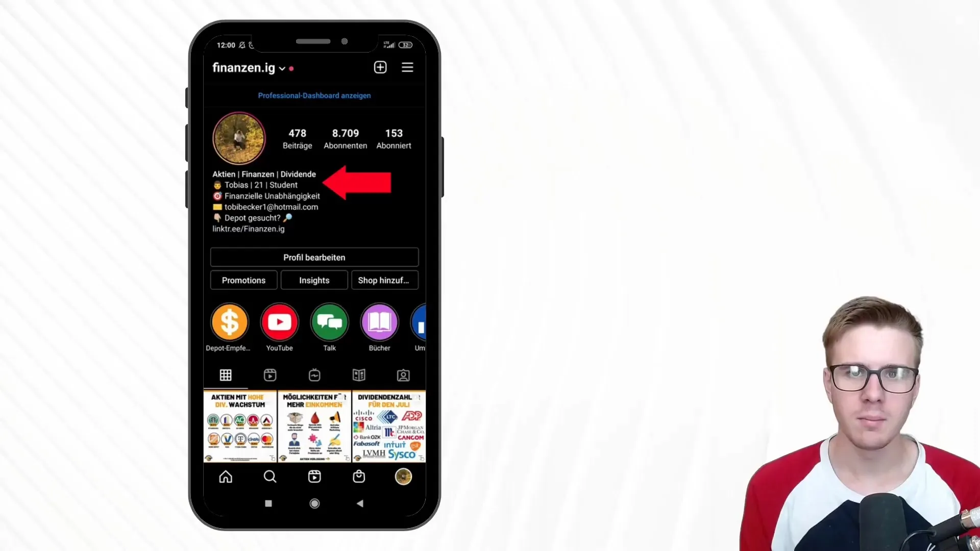The width and height of the screenshot is (980, 551).
Task: Switch to the video/TV posts tab
Action: tap(314, 375)
